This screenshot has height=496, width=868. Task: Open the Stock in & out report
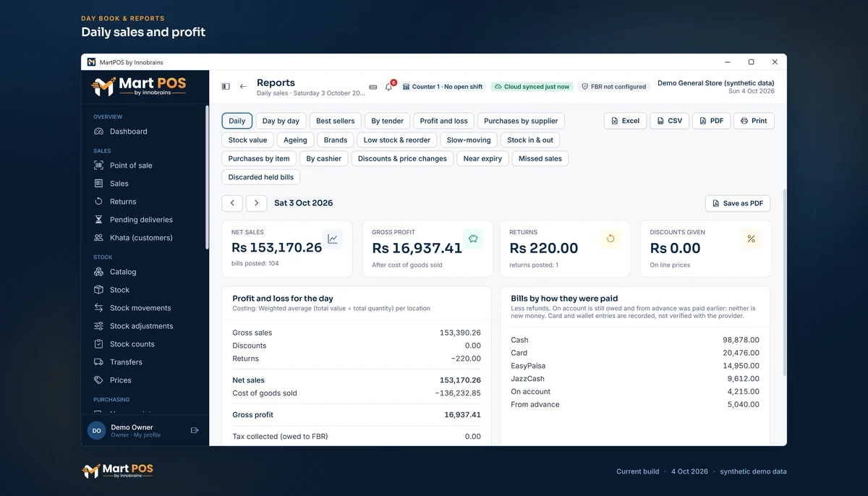pos(530,140)
